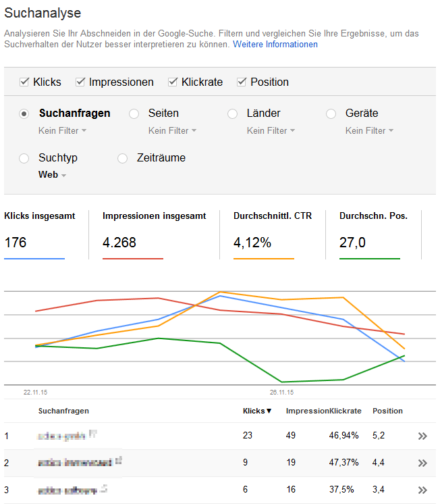
Task: Choose the Geräte radio button
Action: [x=331, y=114]
